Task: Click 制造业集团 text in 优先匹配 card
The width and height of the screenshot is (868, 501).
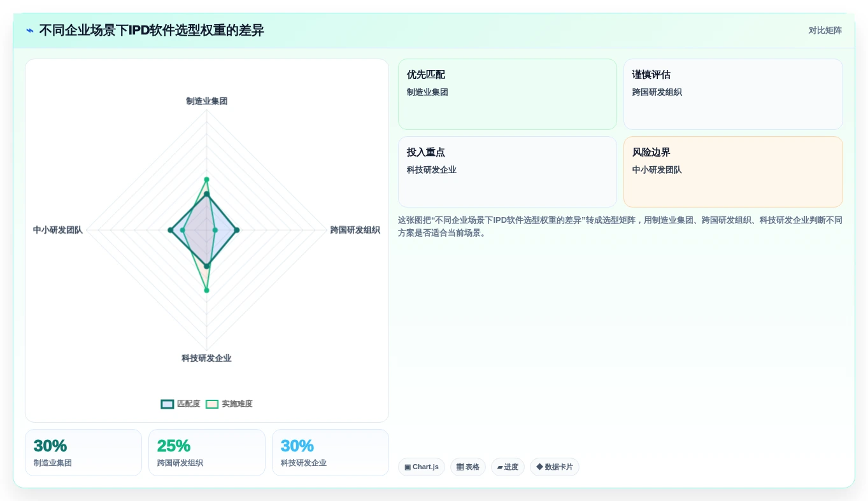Action: click(x=427, y=92)
